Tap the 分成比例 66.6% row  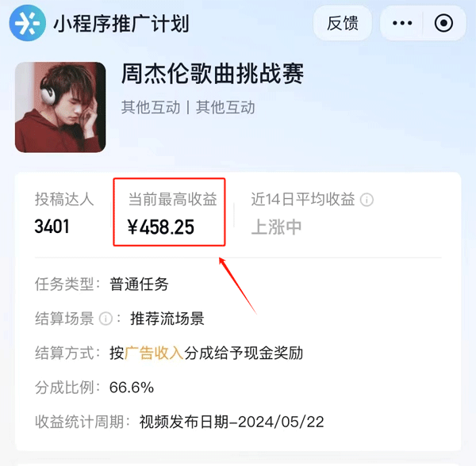pos(94,388)
